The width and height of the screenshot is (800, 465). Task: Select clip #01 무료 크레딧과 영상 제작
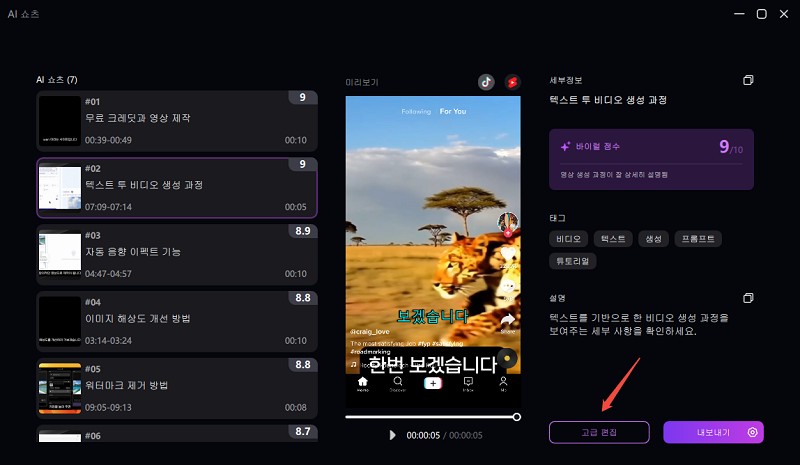tap(176, 120)
